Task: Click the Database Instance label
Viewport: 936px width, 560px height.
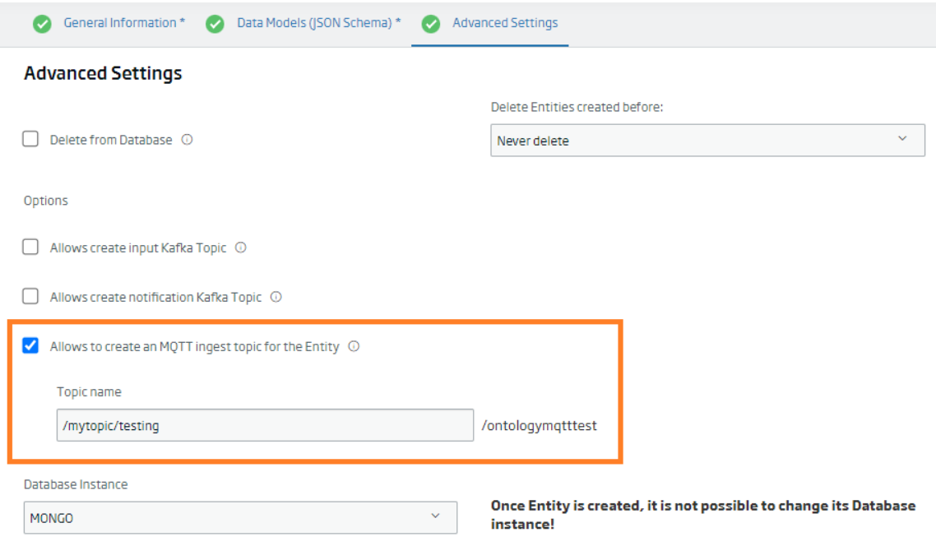Action: (x=76, y=484)
